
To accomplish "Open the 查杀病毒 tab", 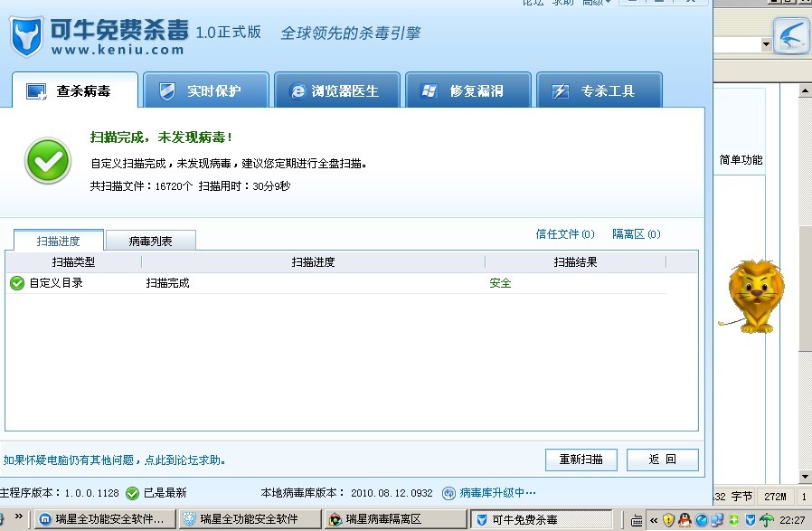I will pyautogui.click(x=75, y=90).
